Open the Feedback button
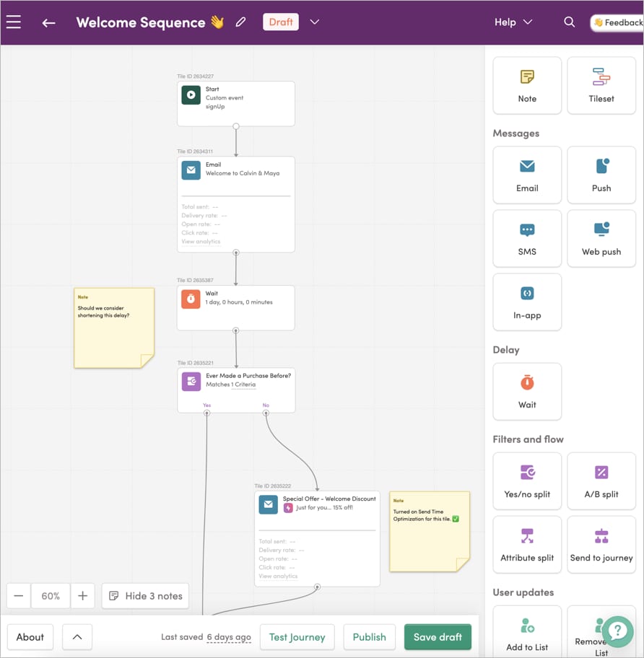This screenshot has width=644, height=658. [x=617, y=22]
